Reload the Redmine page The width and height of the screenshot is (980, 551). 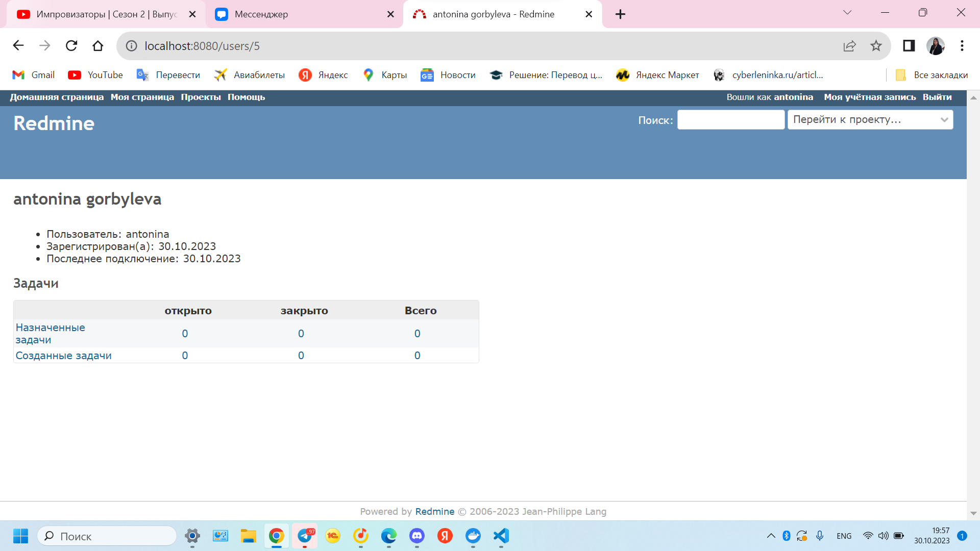pos(71,46)
